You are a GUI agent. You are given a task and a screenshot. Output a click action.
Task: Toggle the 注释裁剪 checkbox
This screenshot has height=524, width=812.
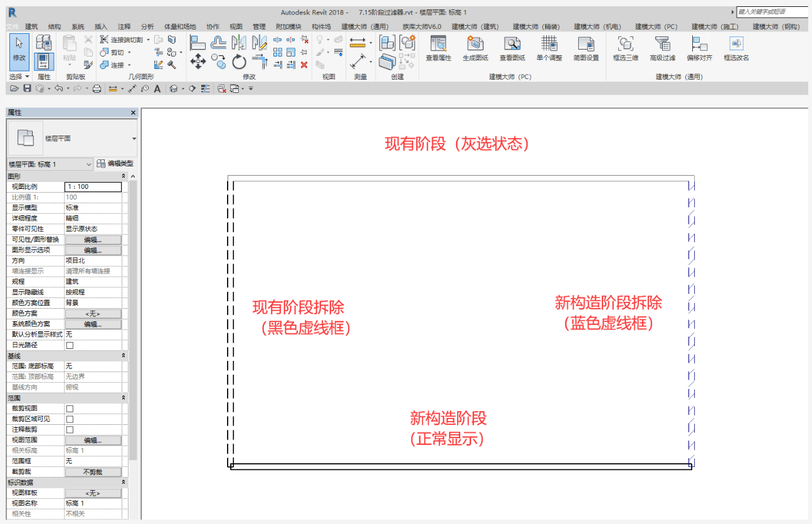[70, 430]
